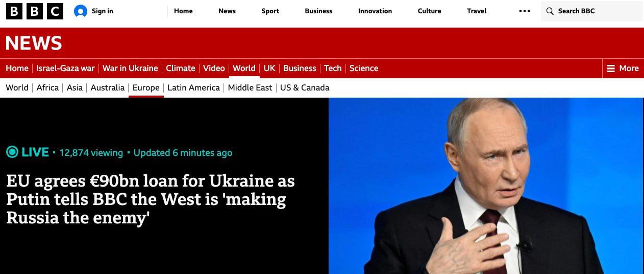Click the large NEWS logo
Image resolution: width=644 pixels, height=274 pixels.
(34, 43)
